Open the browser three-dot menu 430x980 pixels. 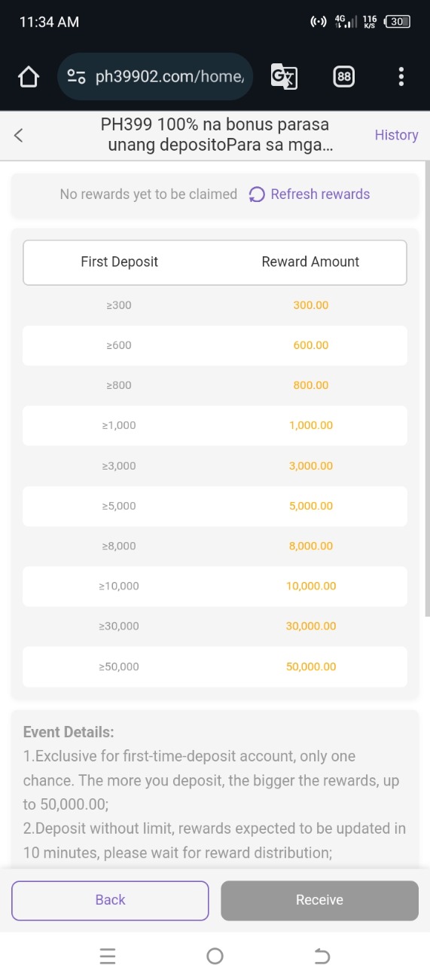tap(401, 76)
